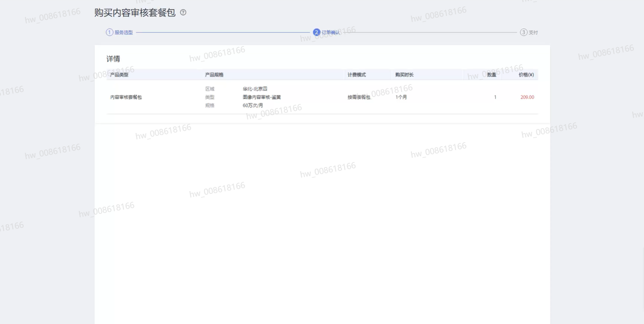Click the 购买内容审核套餐包 page title
The image size is (644, 324).
pos(135,12)
